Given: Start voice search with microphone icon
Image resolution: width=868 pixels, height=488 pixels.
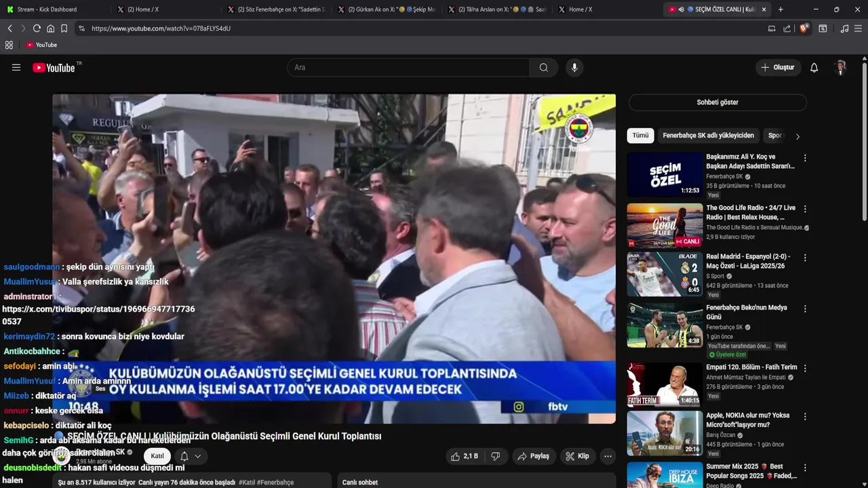Looking at the screenshot, I should coord(574,68).
